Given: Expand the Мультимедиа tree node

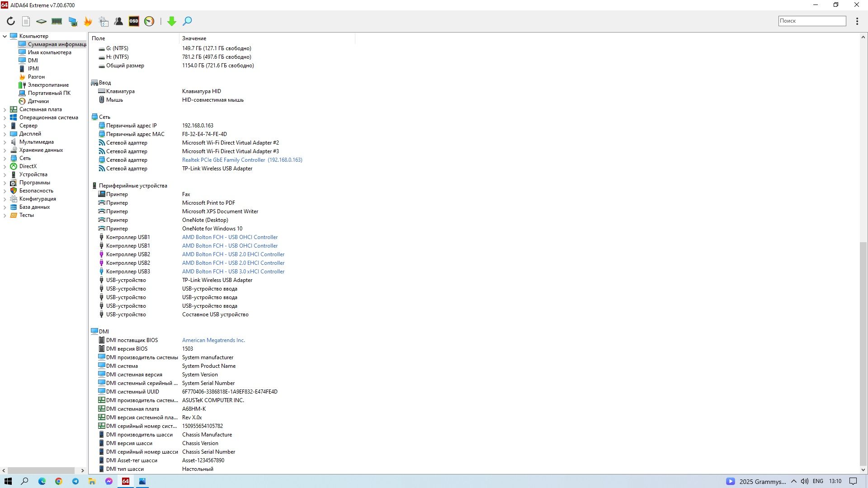Looking at the screenshot, I should click(5, 142).
